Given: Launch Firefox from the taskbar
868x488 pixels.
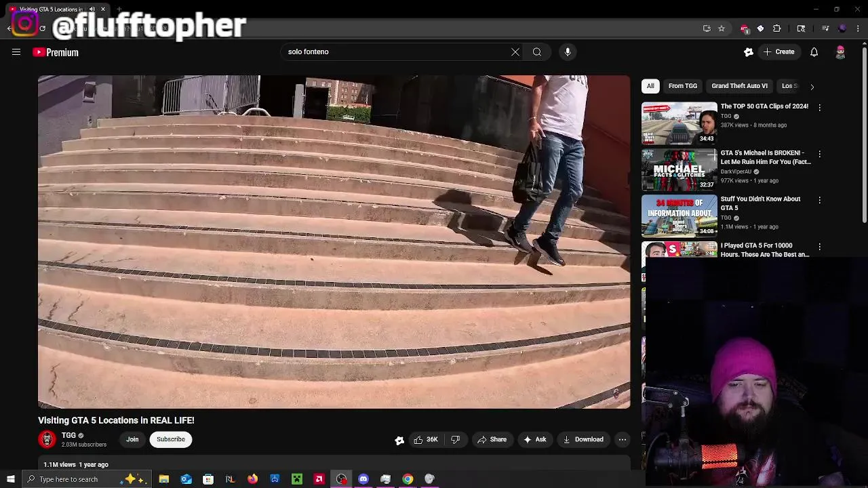Looking at the screenshot, I should (252, 479).
